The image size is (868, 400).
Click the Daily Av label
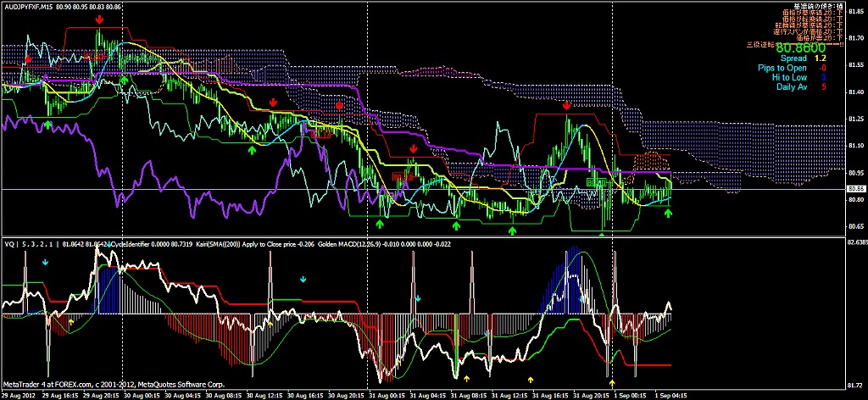787,86
